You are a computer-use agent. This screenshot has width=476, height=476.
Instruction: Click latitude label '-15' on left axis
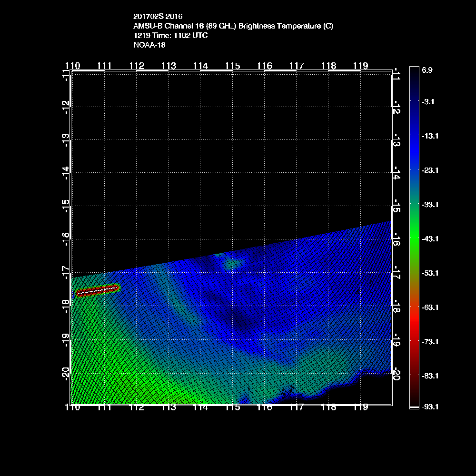pyautogui.click(x=66, y=206)
